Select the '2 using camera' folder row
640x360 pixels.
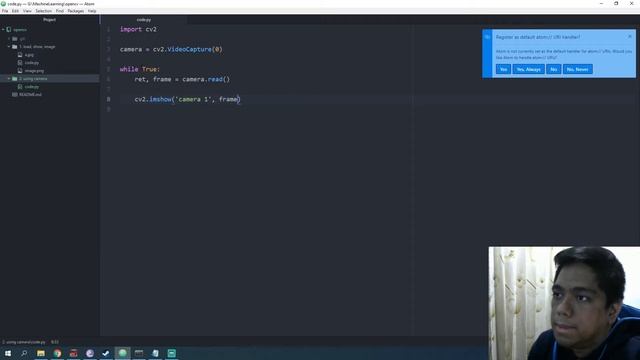click(x=49, y=79)
